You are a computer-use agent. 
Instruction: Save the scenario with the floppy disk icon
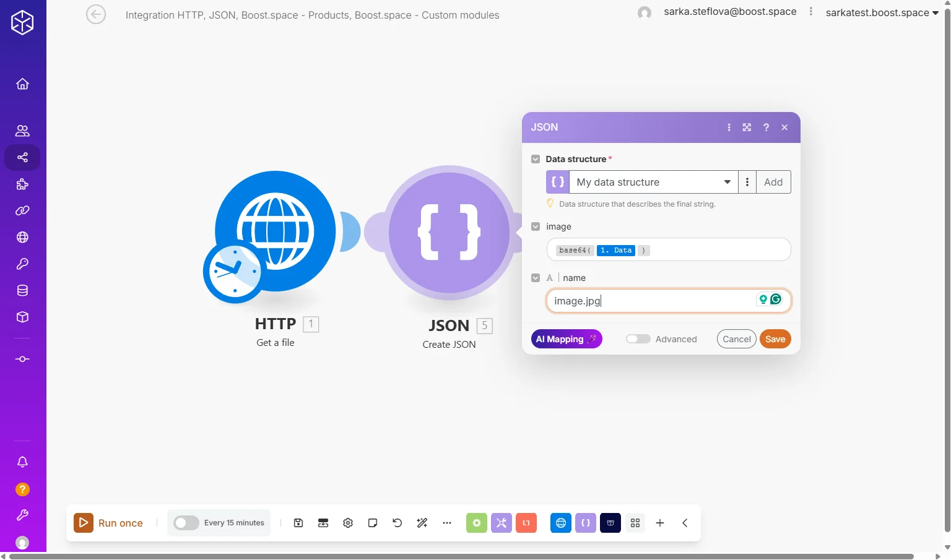click(x=298, y=523)
